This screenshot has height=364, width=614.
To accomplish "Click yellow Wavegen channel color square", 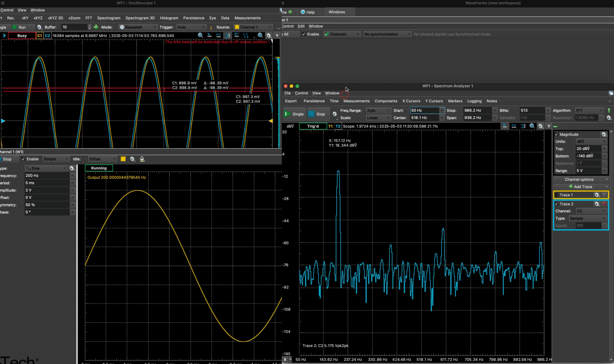I will [x=123, y=159].
